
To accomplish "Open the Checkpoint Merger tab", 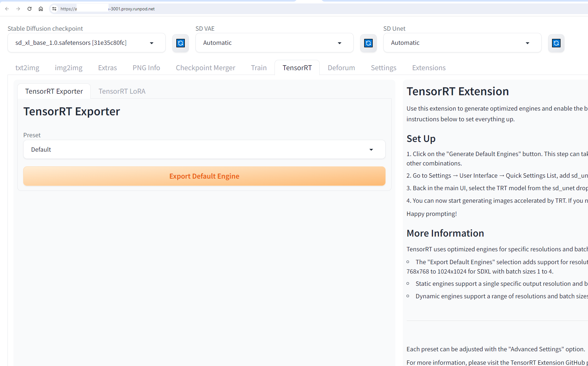I will 206,68.
